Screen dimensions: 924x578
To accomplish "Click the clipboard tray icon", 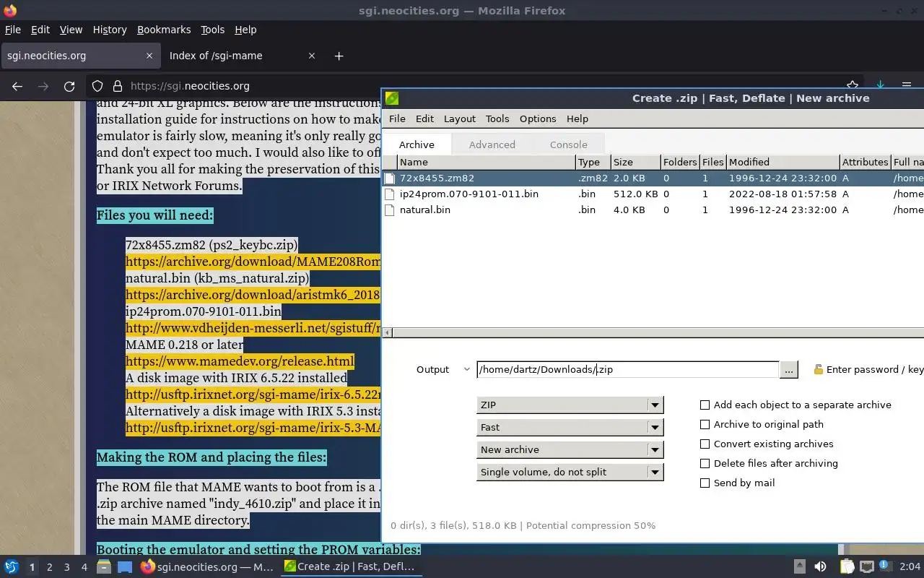I will click(847, 566).
